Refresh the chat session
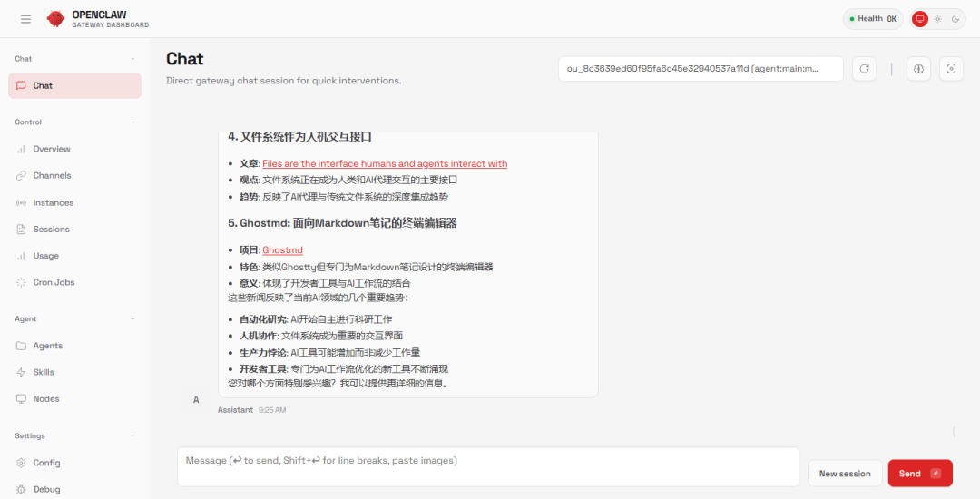 tap(864, 69)
